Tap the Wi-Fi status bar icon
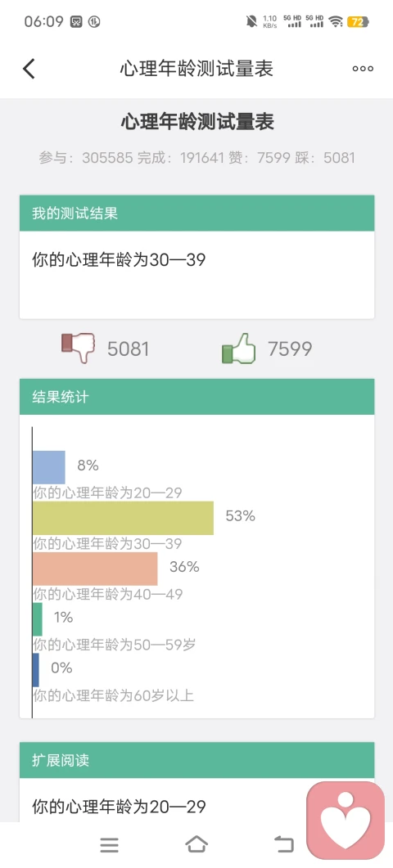 pyautogui.click(x=336, y=21)
